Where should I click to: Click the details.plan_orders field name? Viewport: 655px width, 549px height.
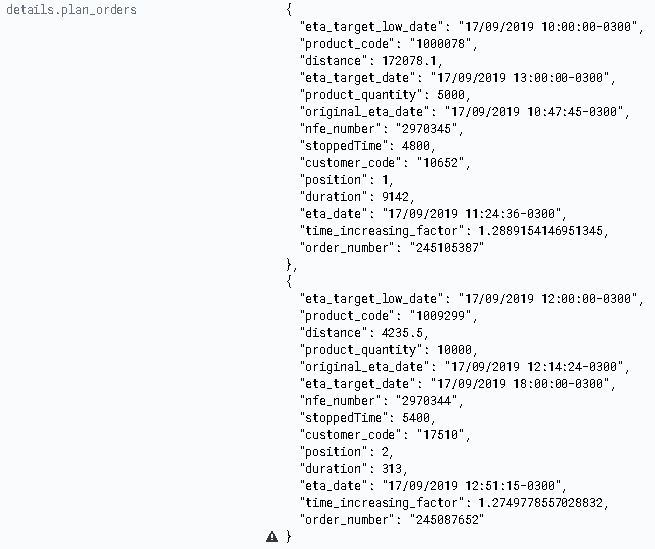click(71, 10)
